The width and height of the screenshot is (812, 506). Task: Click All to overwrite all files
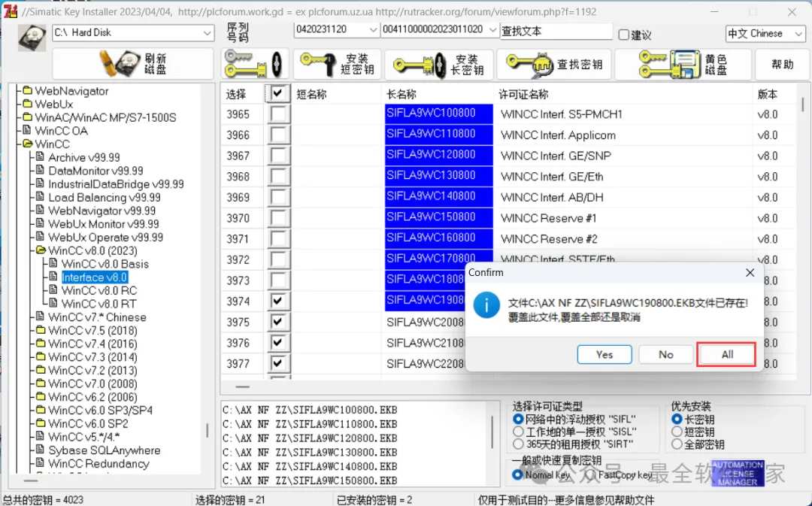point(727,355)
